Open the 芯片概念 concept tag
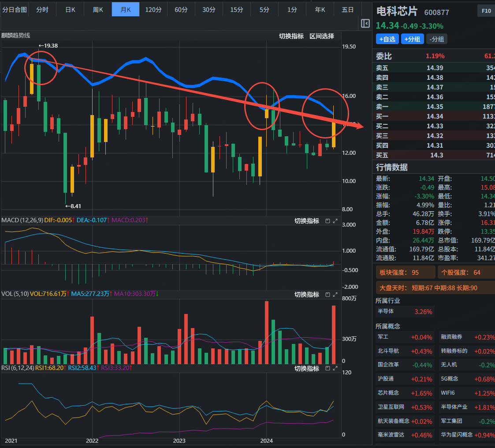The width and height of the screenshot is (495, 448). click(388, 393)
